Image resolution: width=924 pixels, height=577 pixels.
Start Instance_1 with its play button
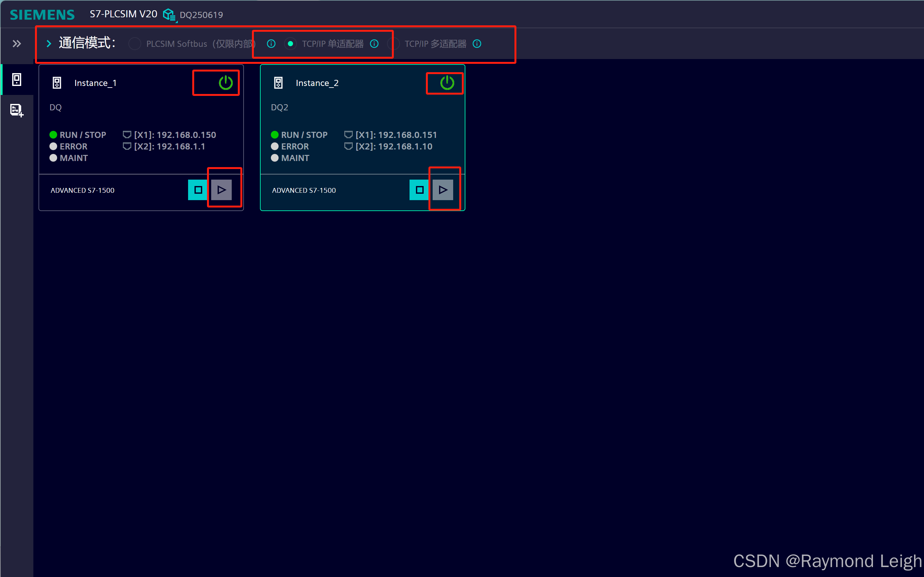tap(221, 189)
